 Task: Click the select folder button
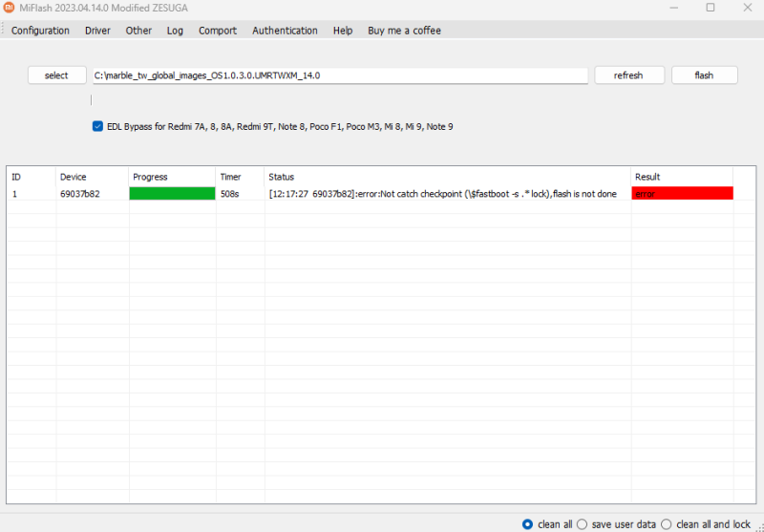point(57,75)
